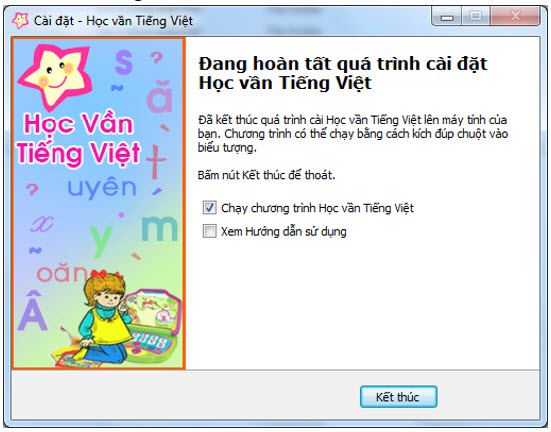
Task: Click the disabled maximize window button
Action: (x=476, y=17)
